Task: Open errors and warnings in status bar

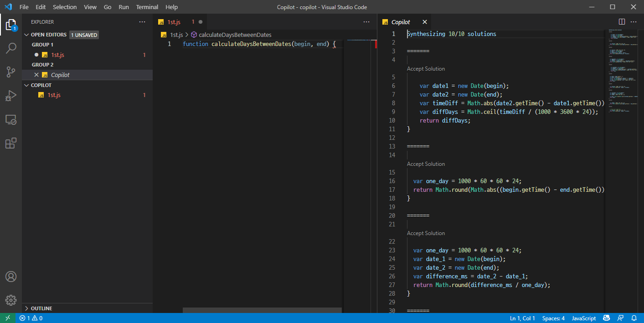Action: [31, 318]
